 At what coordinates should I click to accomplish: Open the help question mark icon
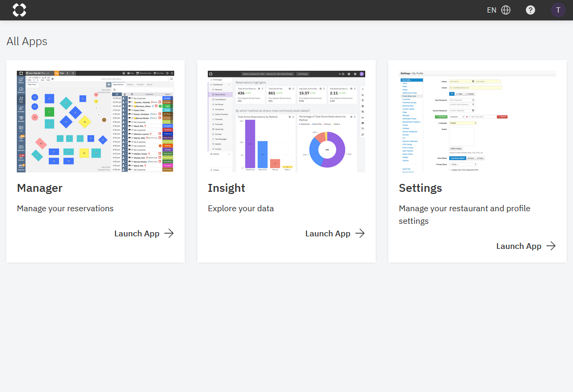click(530, 10)
